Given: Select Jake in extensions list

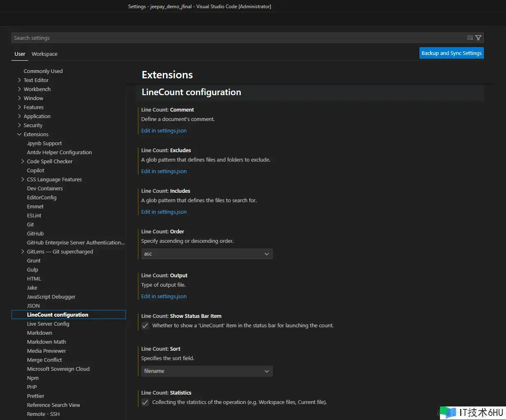Looking at the screenshot, I should pos(32,288).
